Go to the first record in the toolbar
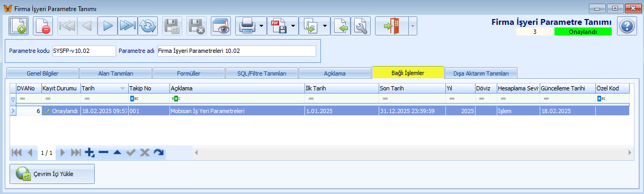Screen dimensions: 644x194 (x=67, y=26)
